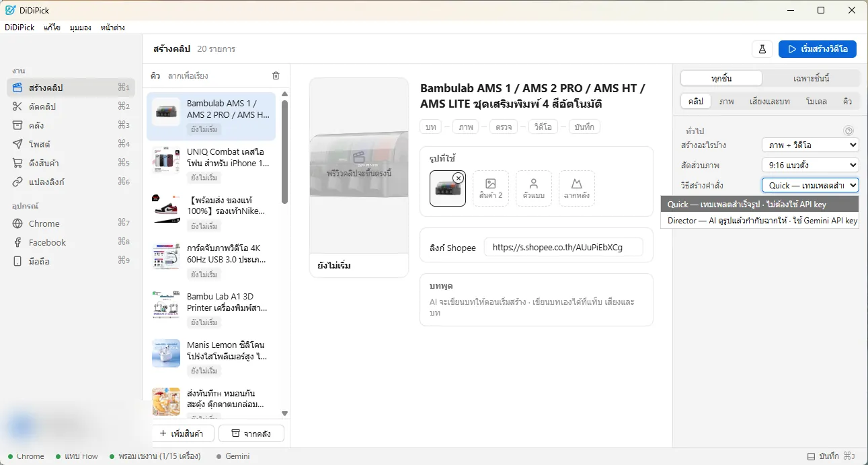Switch scope to เฉพาะชิ้นนี้
This screenshot has width=868, height=465.
(x=811, y=78)
